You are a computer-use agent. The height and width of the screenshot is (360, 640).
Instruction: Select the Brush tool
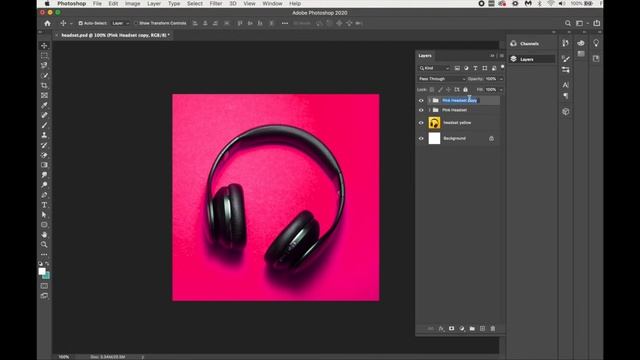[x=44, y=125]
